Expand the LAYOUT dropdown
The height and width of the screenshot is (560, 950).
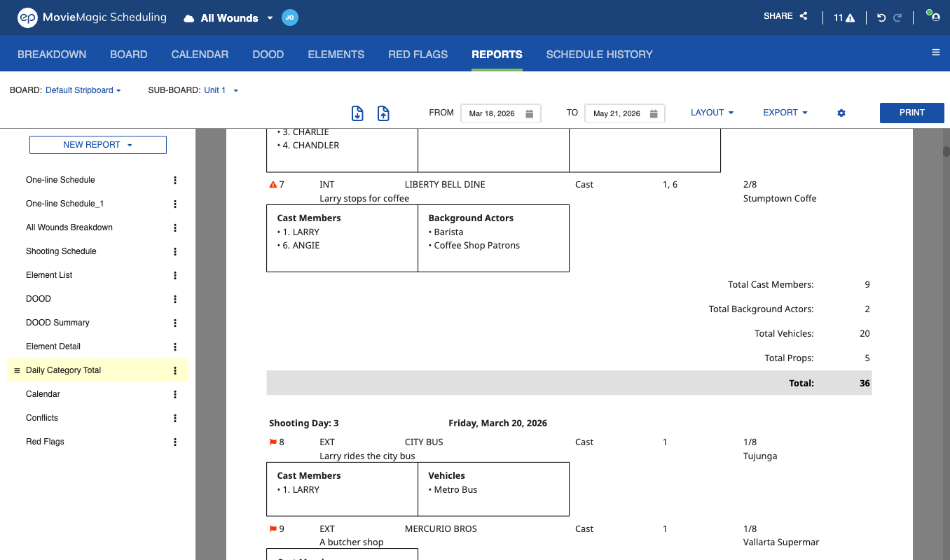712,113
